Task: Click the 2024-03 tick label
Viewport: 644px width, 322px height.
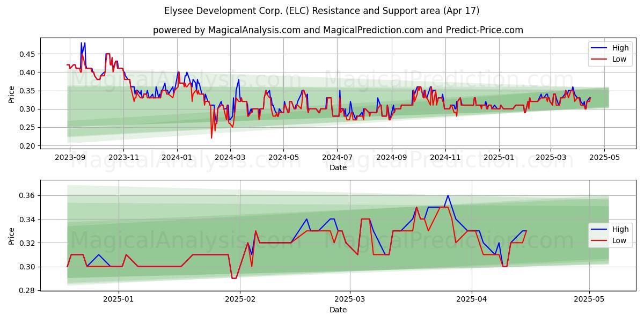Action: coord(230,157)
